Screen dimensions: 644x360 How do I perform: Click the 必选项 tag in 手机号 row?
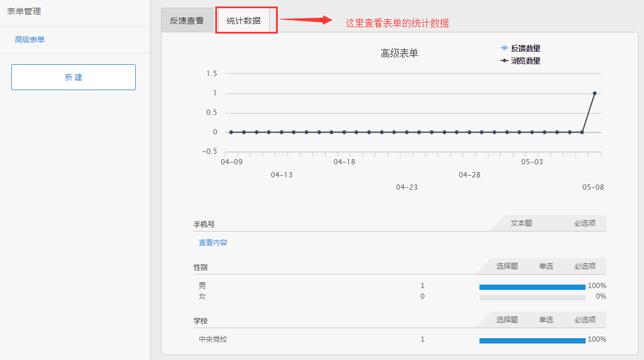585,223
